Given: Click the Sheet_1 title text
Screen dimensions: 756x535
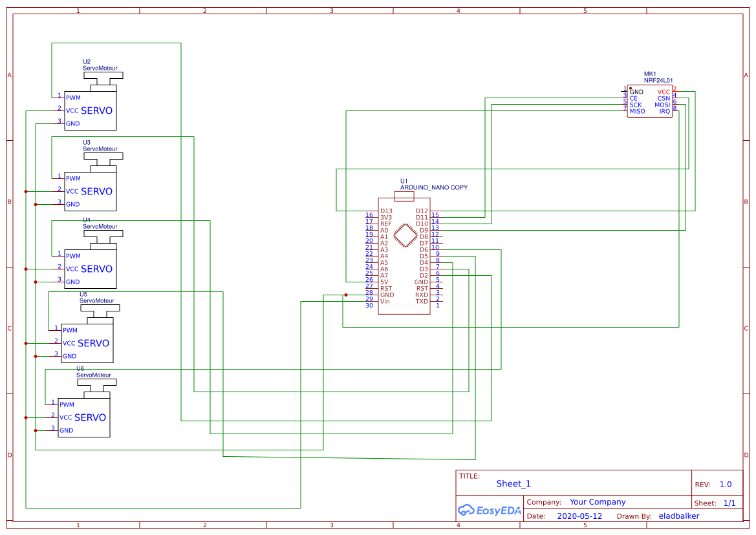Looking at the screenshot, I should (x=512, y=483).
